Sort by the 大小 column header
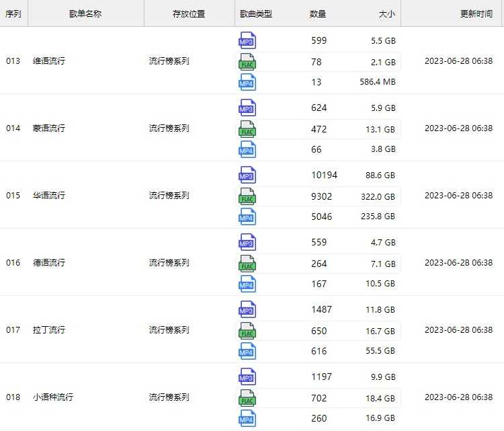 [386, 14]
